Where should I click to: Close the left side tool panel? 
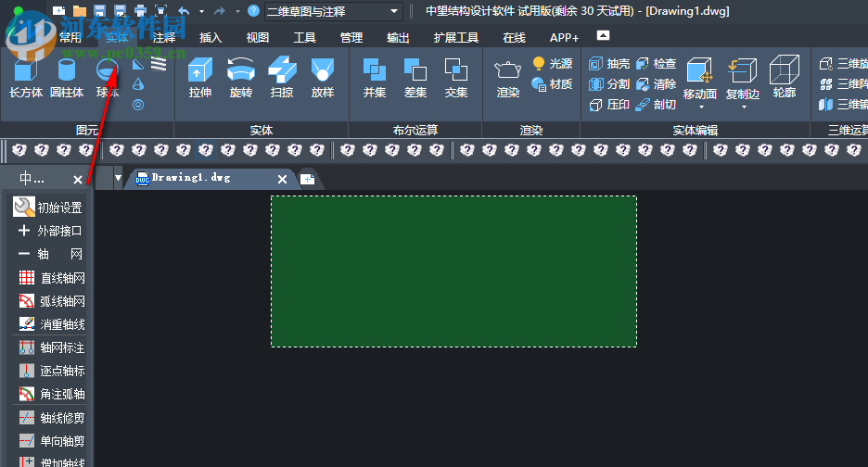click(78, 179)
